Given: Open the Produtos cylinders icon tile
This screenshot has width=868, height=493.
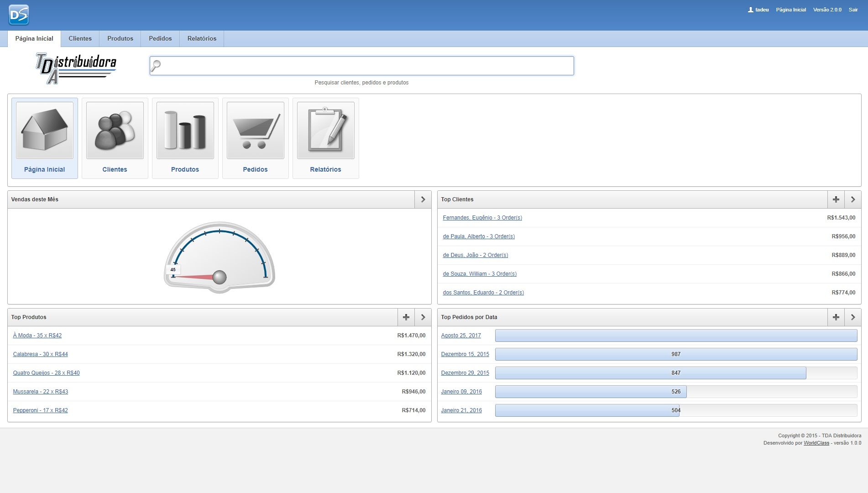Looking at the screenshot, I should pos(185,131).
